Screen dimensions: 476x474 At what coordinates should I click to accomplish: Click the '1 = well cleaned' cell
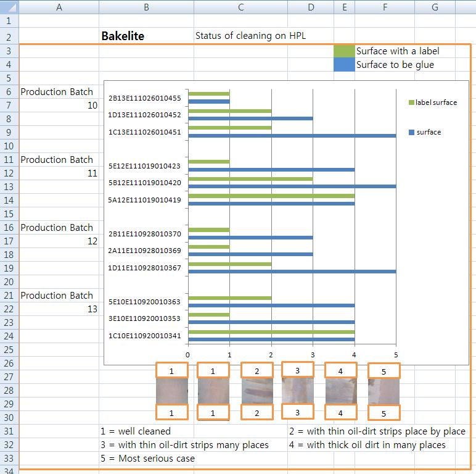click(136, 431)
